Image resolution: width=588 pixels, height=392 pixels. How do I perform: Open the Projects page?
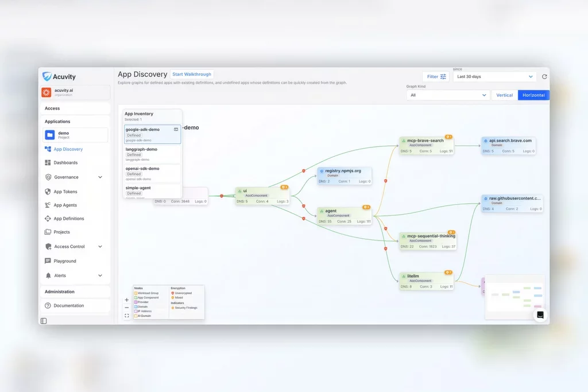(61, 232)
